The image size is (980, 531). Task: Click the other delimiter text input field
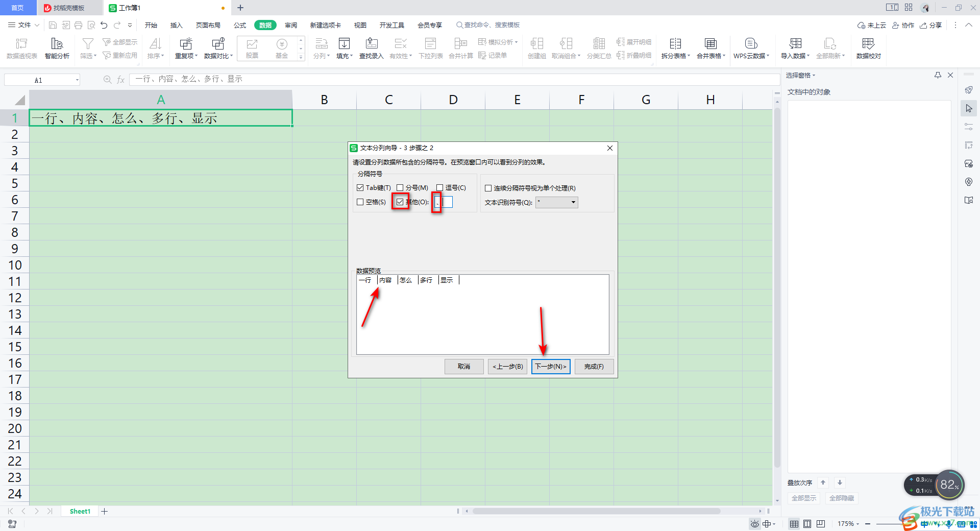444,202
